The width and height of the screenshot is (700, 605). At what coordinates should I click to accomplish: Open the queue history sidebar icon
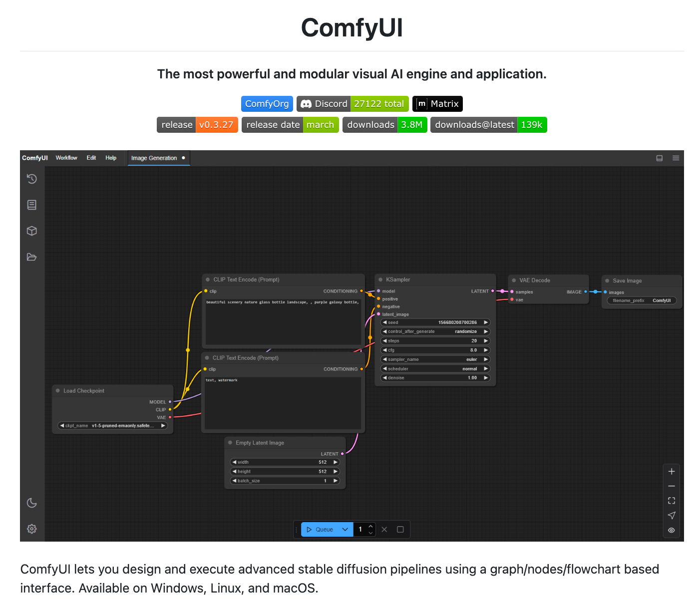[32, 179]
